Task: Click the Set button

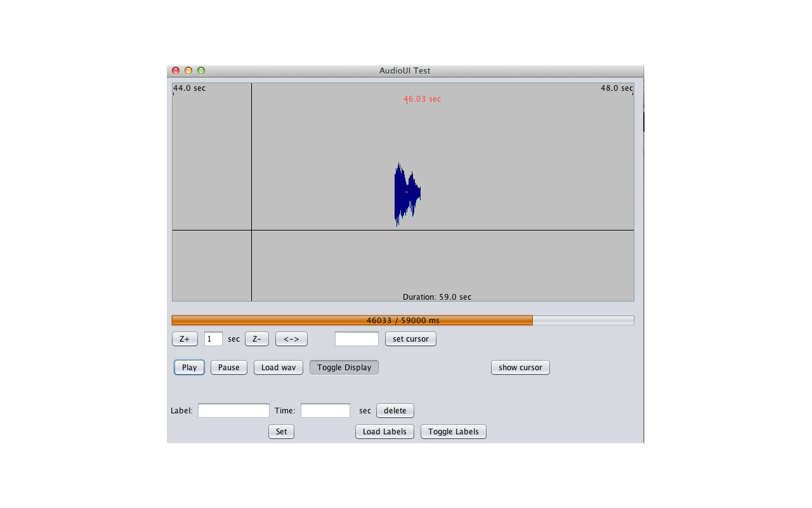Action: point(281,432)
